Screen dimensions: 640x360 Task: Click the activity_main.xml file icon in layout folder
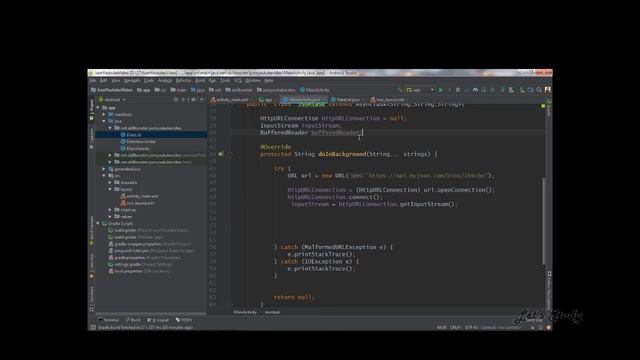(123, 196)
